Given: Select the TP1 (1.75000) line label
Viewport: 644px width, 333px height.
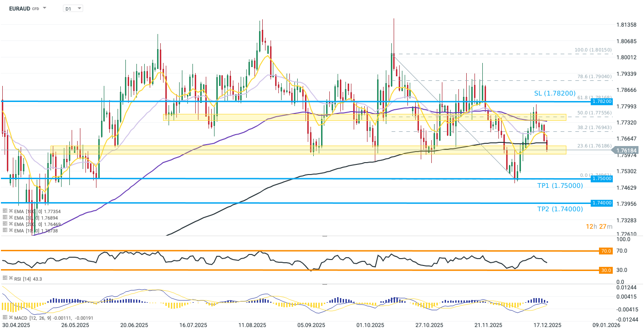Looking at the screenshot, I should coord(560,186).
